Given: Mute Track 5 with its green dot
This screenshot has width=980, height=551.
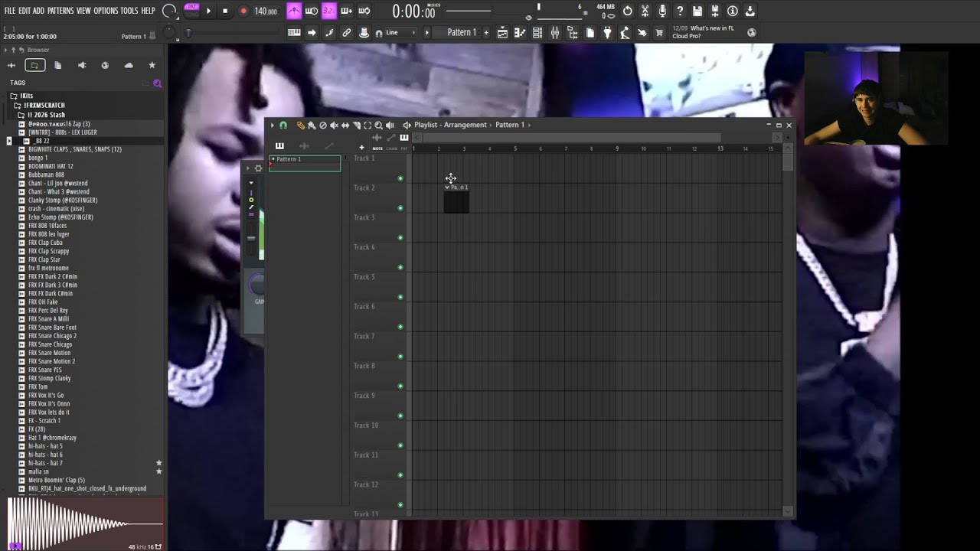Looking at the screenshot, I should point(400,297).
